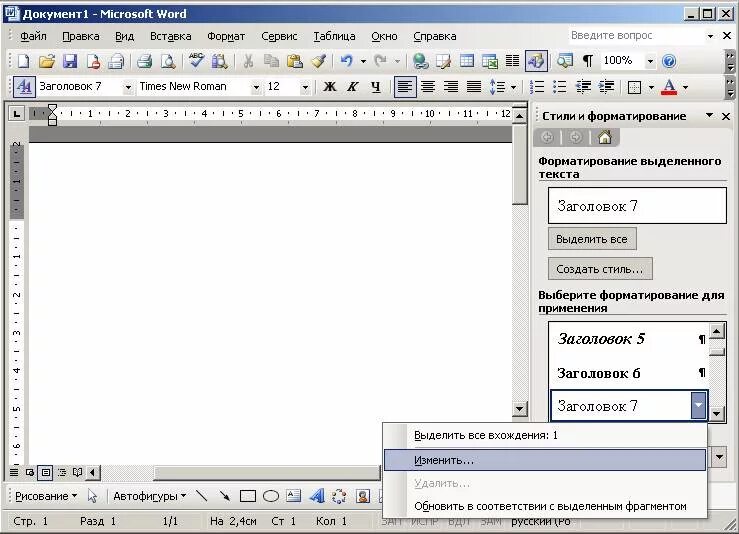The height and width of the screenshot is (534, 739).
Task: Click the Print icon
Action: coord(144,61)
